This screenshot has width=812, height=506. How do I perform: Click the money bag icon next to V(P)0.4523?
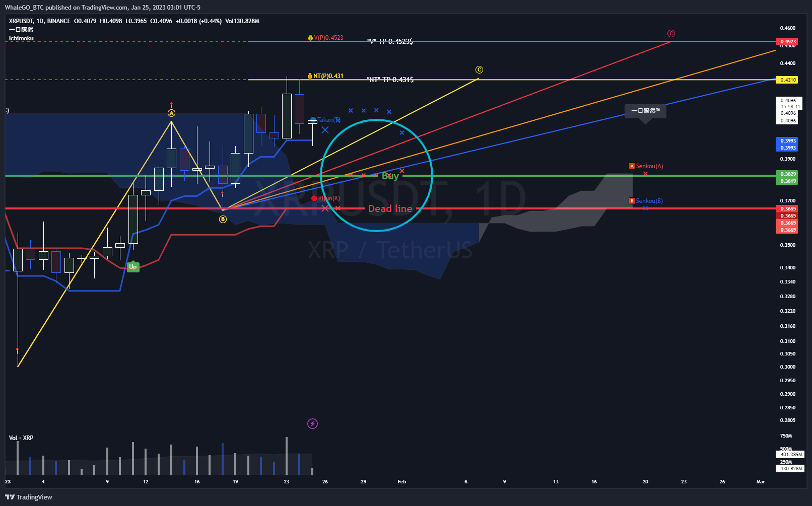[310, 38]
